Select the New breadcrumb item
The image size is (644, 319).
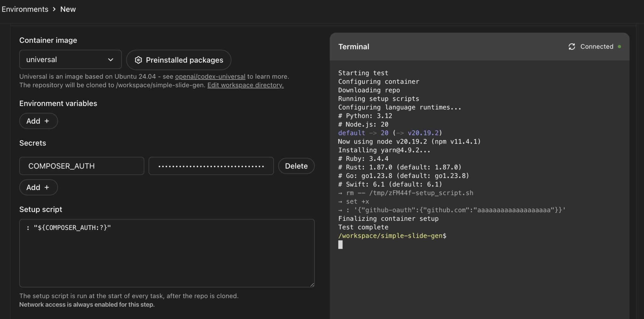click(68, 9)
